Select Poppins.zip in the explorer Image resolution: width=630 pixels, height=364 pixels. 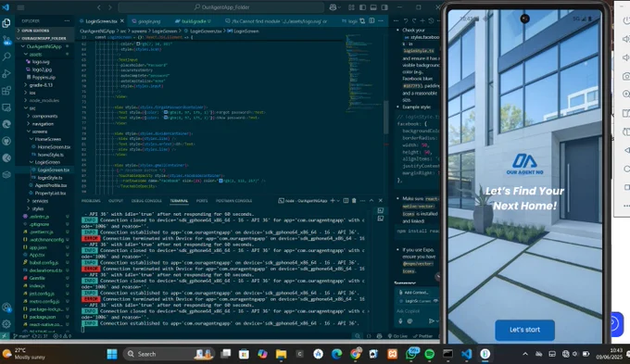coord(44,77)
